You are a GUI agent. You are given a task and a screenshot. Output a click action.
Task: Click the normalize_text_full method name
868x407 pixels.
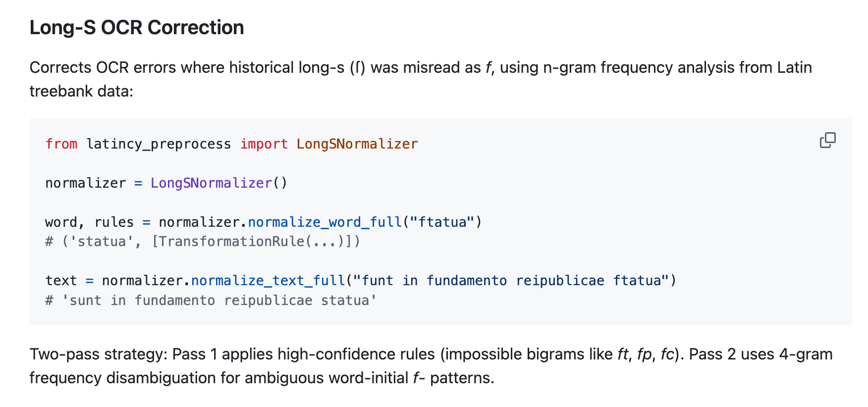(268, 281)
